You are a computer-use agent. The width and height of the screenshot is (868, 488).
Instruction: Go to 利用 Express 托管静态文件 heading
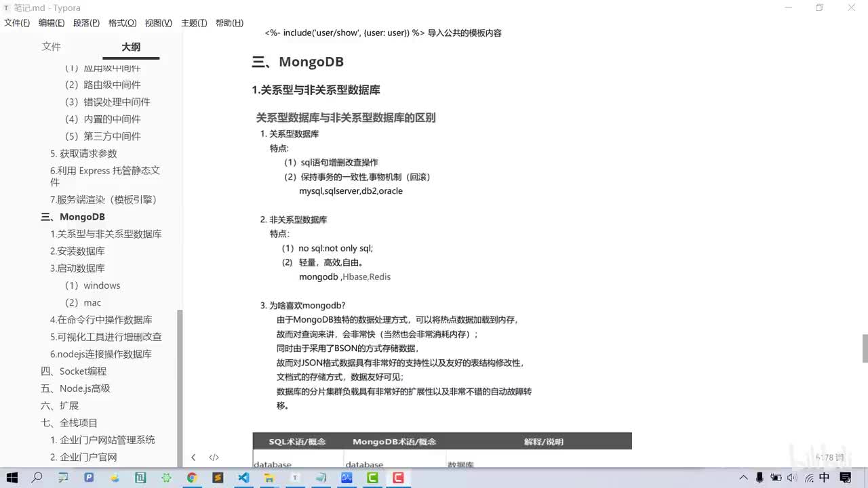pos(105,176)
